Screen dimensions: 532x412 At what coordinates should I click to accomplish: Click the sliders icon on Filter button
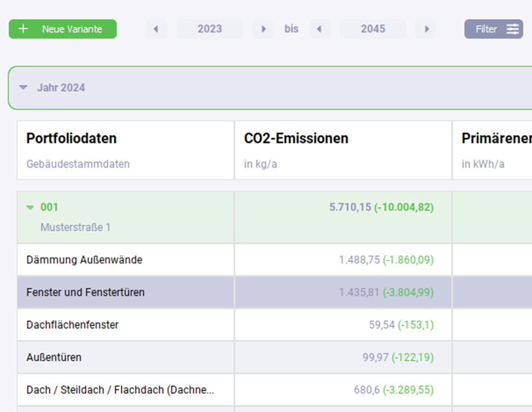coord(512,29)
